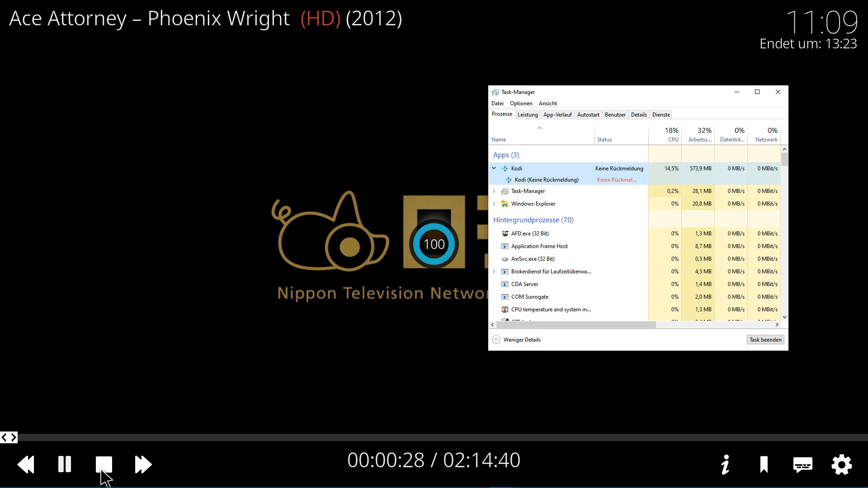The width and height of the screenshot is (868, 488).
Task: Click the Application Frame Host icon
Action: (x=505, y=246)
